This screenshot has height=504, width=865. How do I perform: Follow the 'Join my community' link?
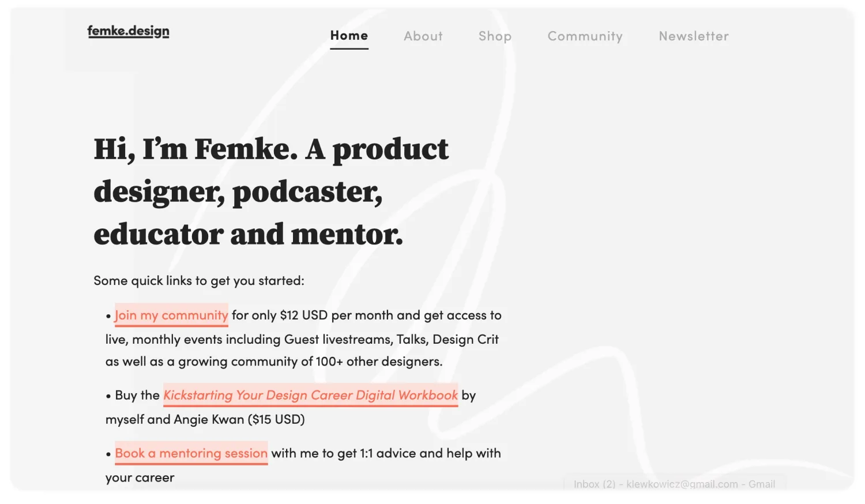(171, 315)
